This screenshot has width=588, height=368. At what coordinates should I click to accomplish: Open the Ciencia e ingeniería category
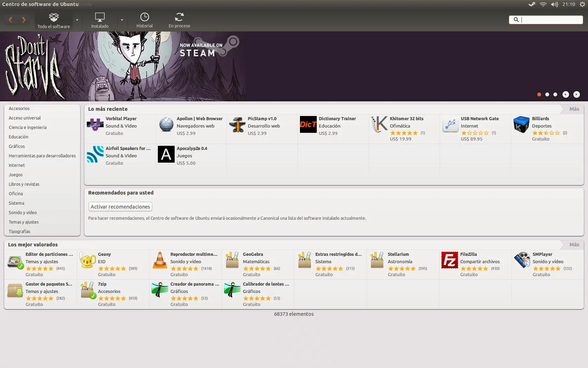pos(28,128)
